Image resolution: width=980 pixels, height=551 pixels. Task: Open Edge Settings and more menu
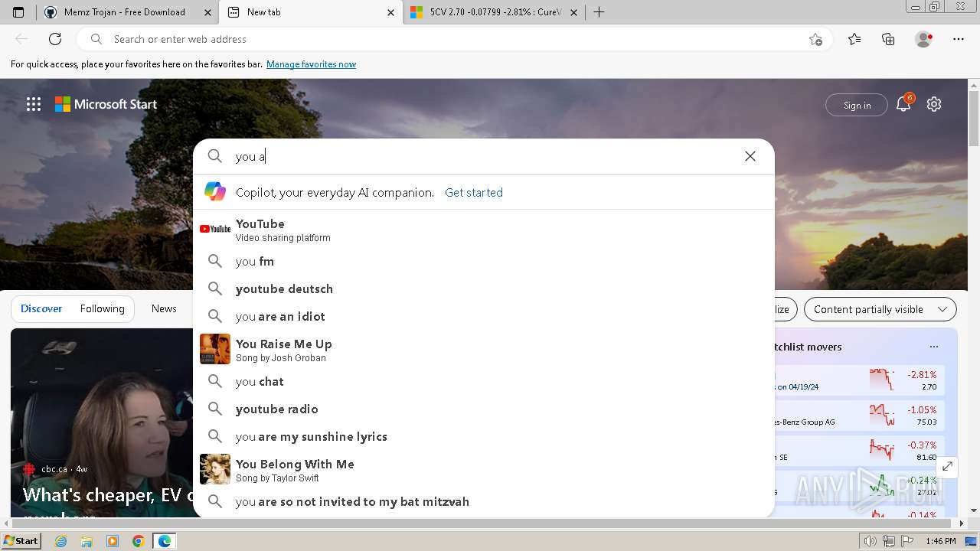[x=959, y=39]
